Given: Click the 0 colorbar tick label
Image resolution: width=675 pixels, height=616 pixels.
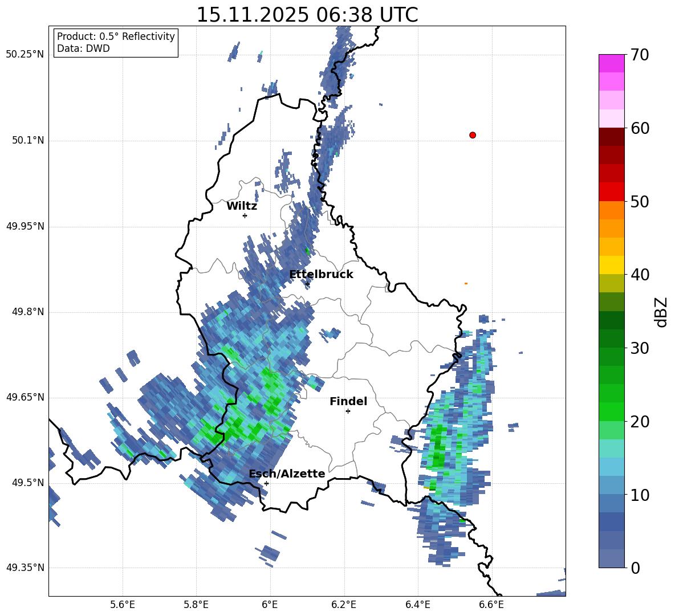Looking at the screenshot, I should 635,568.
